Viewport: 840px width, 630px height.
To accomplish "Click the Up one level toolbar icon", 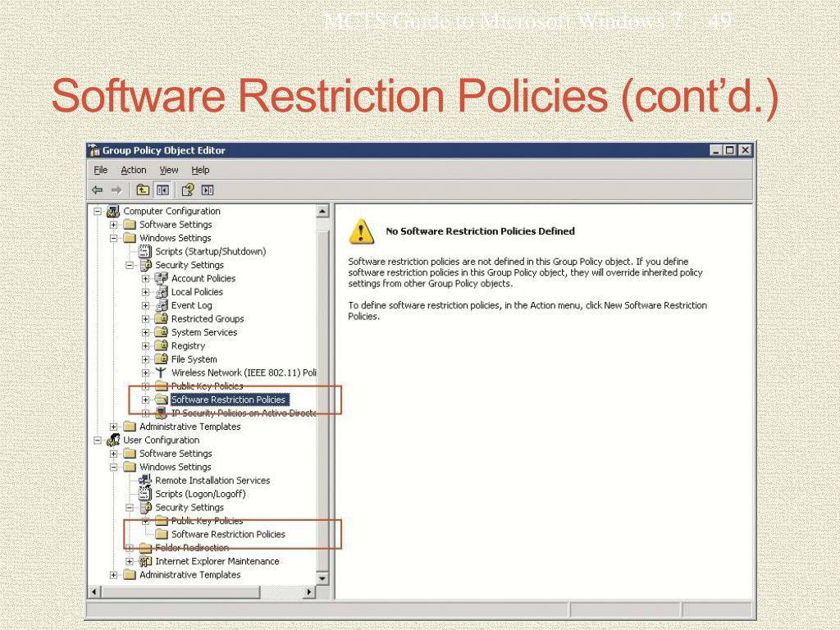I will (143, 189).
